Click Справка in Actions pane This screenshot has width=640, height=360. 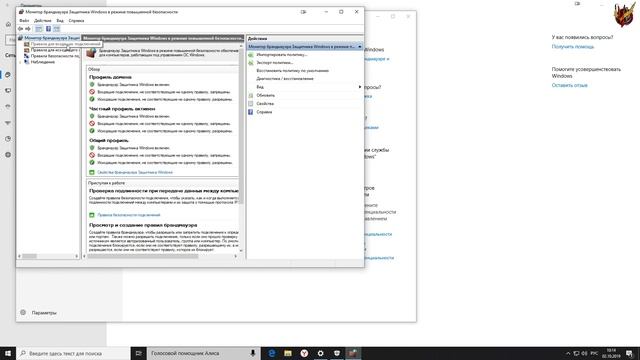[264, 112]
